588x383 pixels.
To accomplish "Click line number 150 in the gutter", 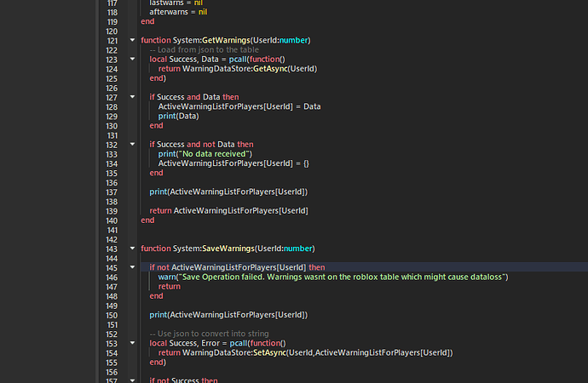I will [x=111, y=315].
